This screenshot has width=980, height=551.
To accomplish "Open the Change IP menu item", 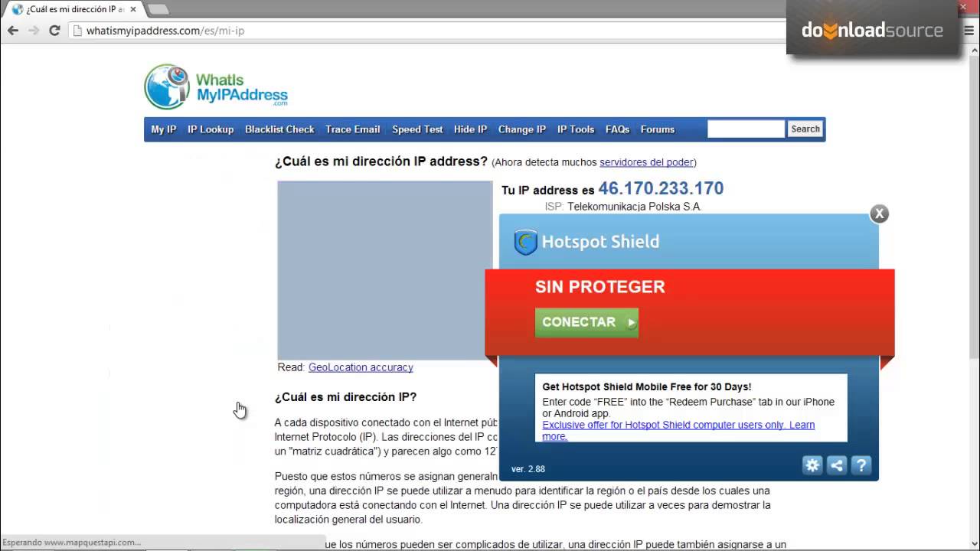I will 521,129.
